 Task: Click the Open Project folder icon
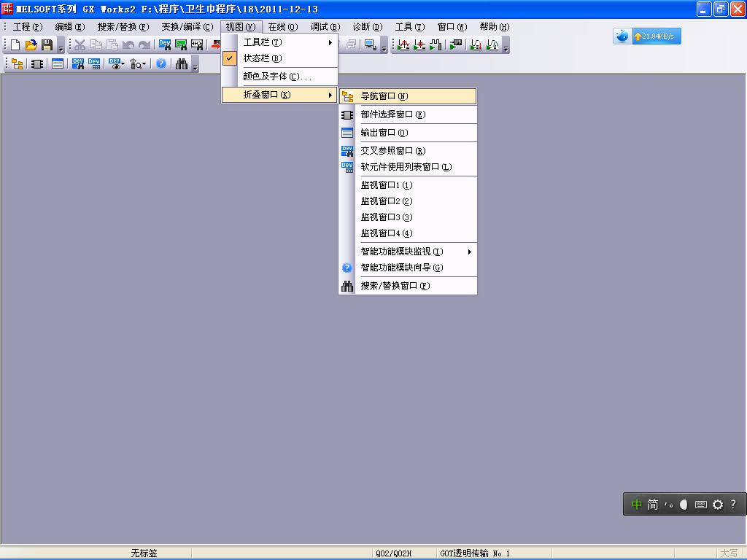31,45
